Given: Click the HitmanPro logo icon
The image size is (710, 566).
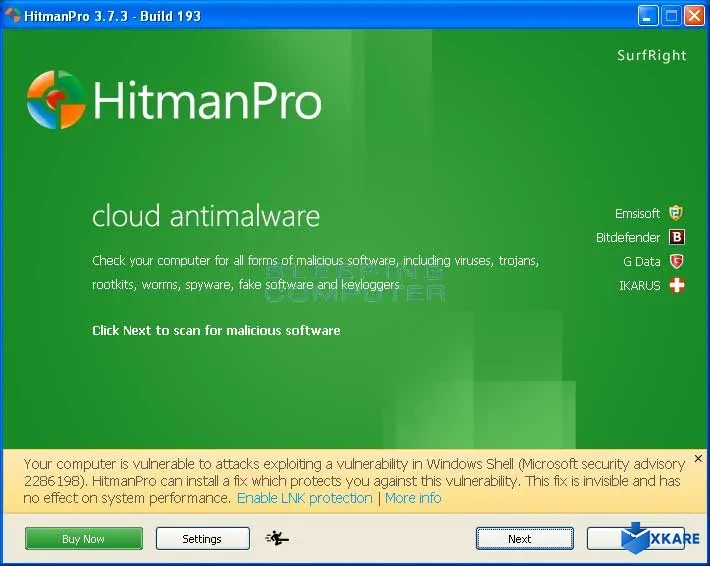Looking at the screenshot, I should (x=56, y=100).
